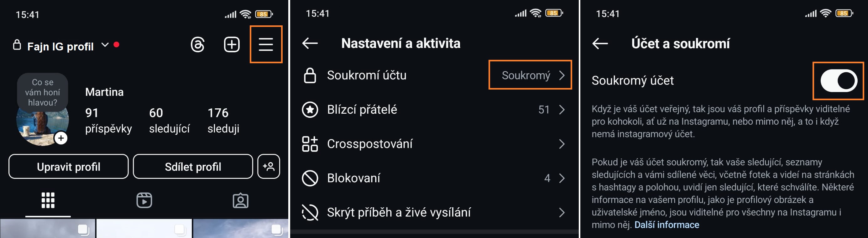Open the Threads icon
Image resolution: width=868 pixels, height=238 pixels.
click(x=197, y=45)
